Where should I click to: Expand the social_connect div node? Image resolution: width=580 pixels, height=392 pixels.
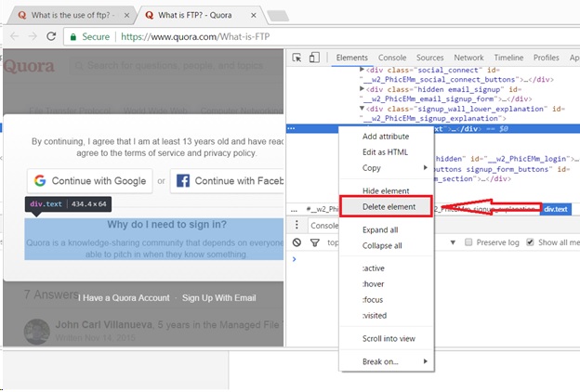click(x=362, y=70)
